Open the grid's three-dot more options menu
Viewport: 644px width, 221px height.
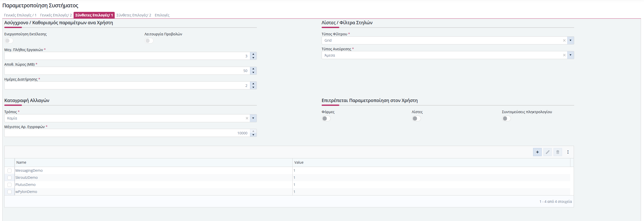(568, 152)
